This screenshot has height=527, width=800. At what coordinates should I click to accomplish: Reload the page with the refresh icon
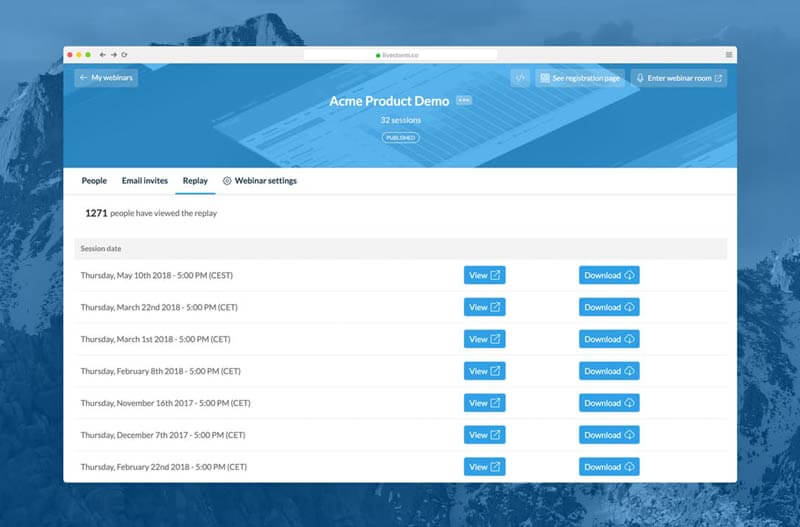(x=124, y=54)
